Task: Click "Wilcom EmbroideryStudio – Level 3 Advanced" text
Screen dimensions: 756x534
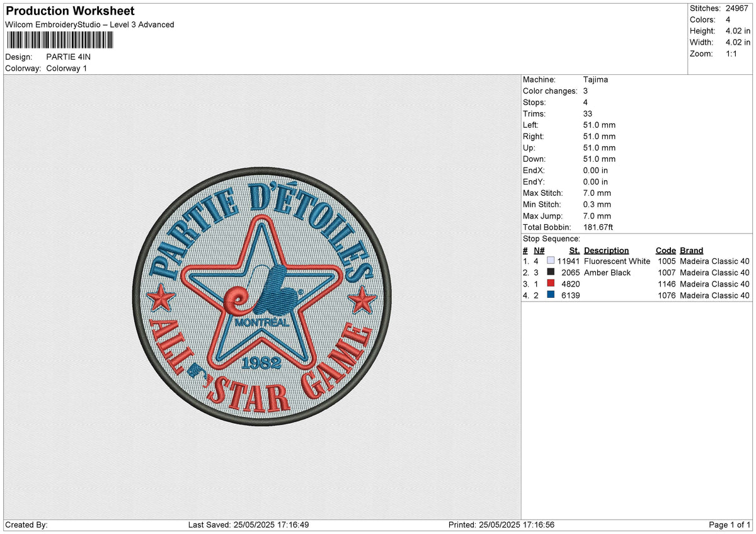Action: [x=89, y=25]
